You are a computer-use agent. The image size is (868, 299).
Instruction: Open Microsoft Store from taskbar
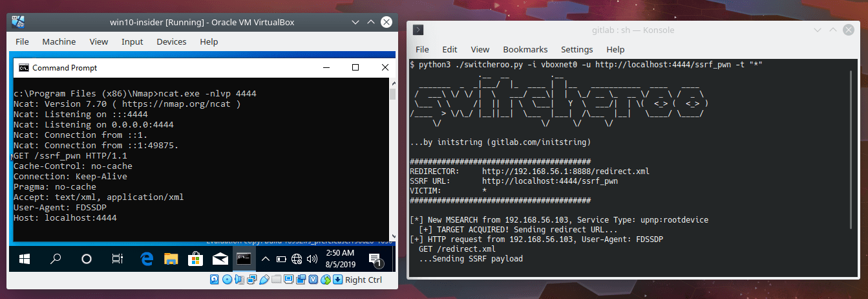coord(196,260)
